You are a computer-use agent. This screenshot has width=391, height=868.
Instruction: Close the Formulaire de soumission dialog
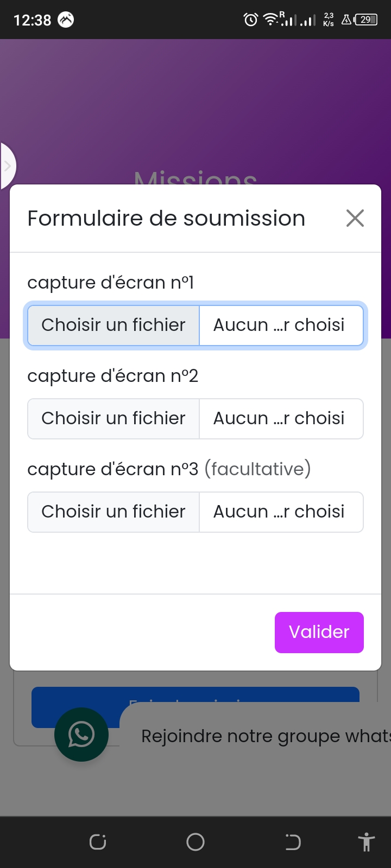355,218
